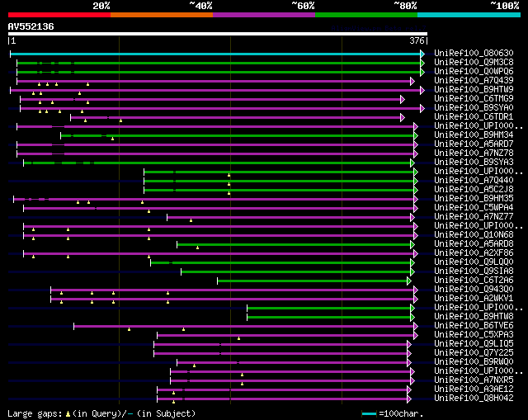Screen dimensions: 528x420
Task: Click the ~80% identity label
Action: pyautogui.click(x=405, y=6)
